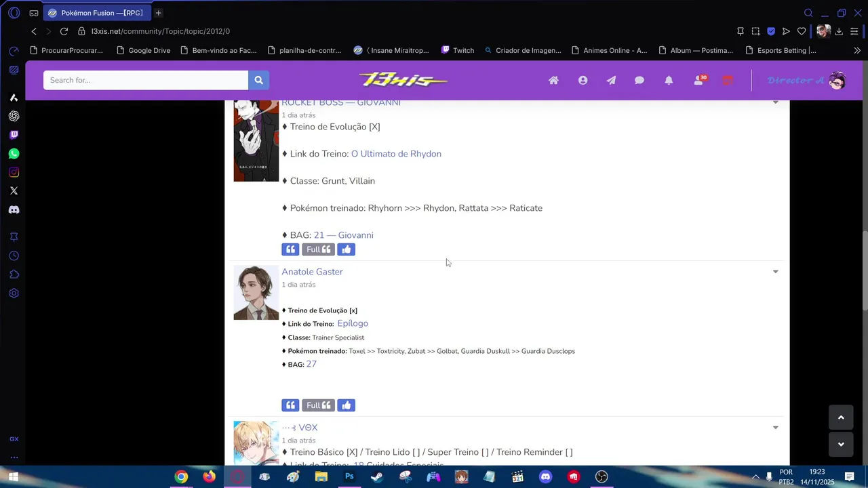
Task: Open the Windows Start menu
Action: (x=13, y=476)
